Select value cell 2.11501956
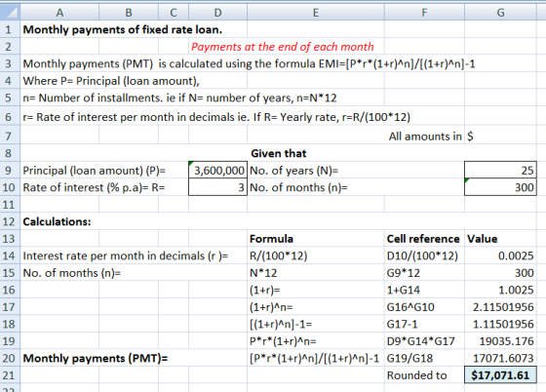 click(x=500, y=307)
